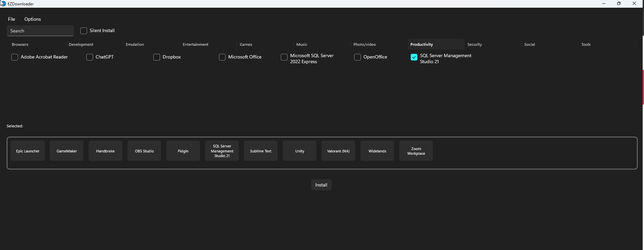Switch to the Tools tab
This screenshot has height=250, width=644.
point(607,44)
